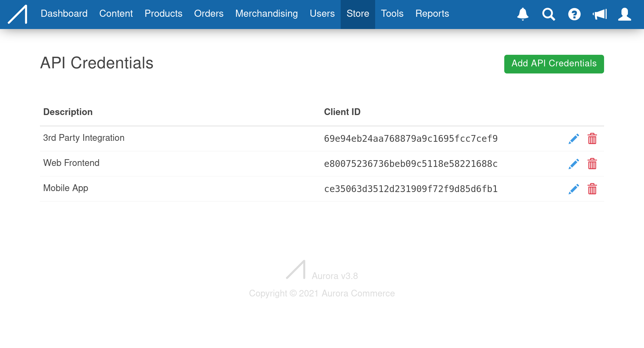The height and width of the screenshot is (348, 644).
Task: Open the notifications bell
Action: click(523, 14)
